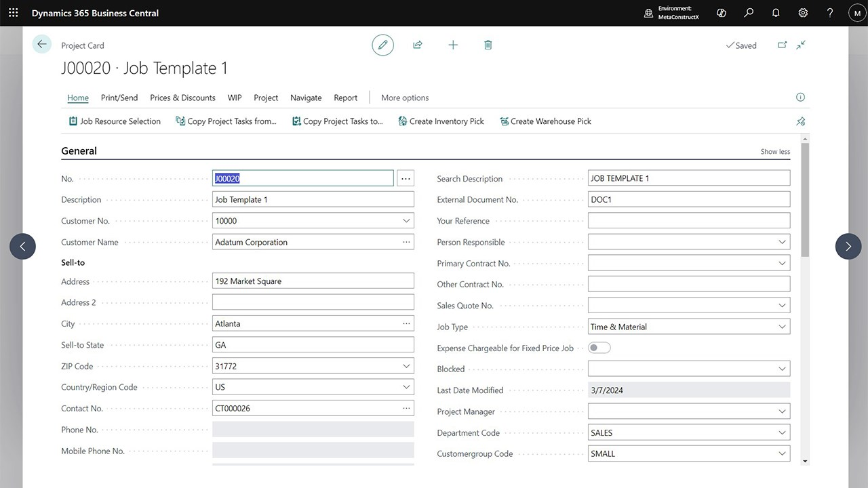Open the Prices & Discounts menu
The height and width of the screenshot is (488, 868).
tap(182, 98)
